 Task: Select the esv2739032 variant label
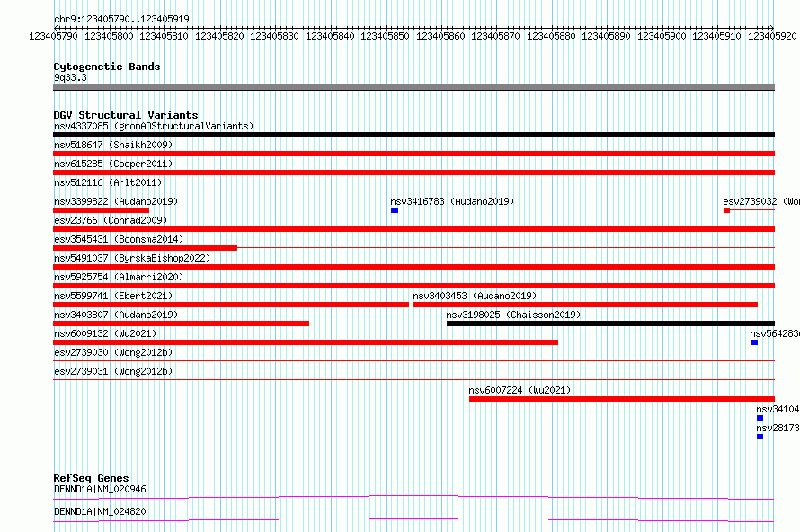[x=761, y=201]
